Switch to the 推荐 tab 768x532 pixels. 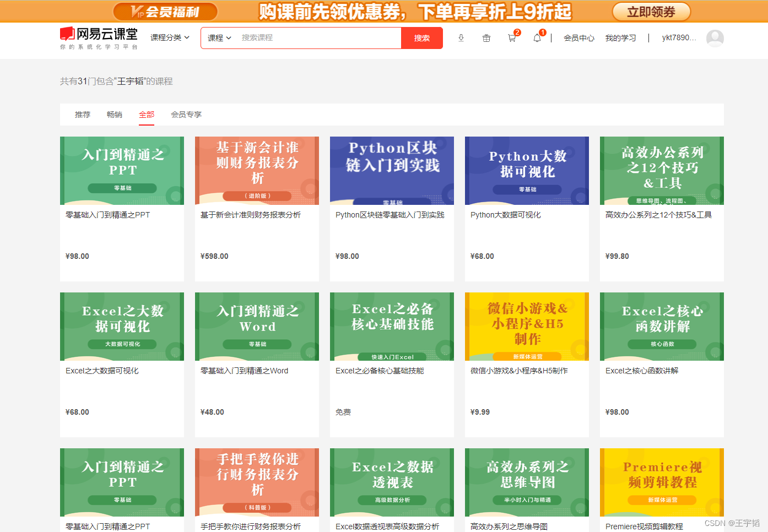83,115
